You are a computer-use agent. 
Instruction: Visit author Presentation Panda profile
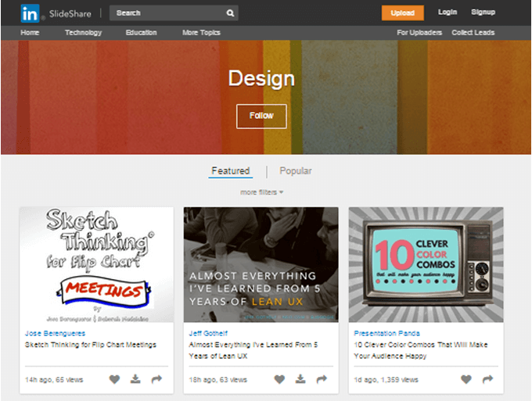coord(386,333)
